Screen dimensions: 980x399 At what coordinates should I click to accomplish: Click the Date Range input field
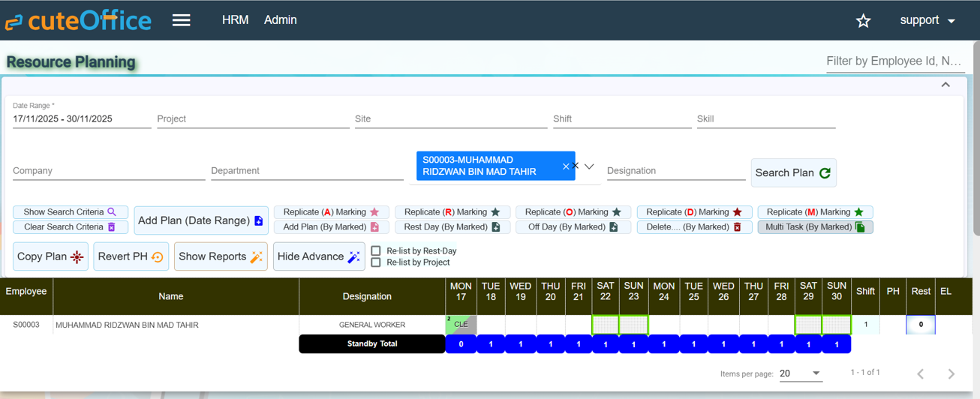81,119
